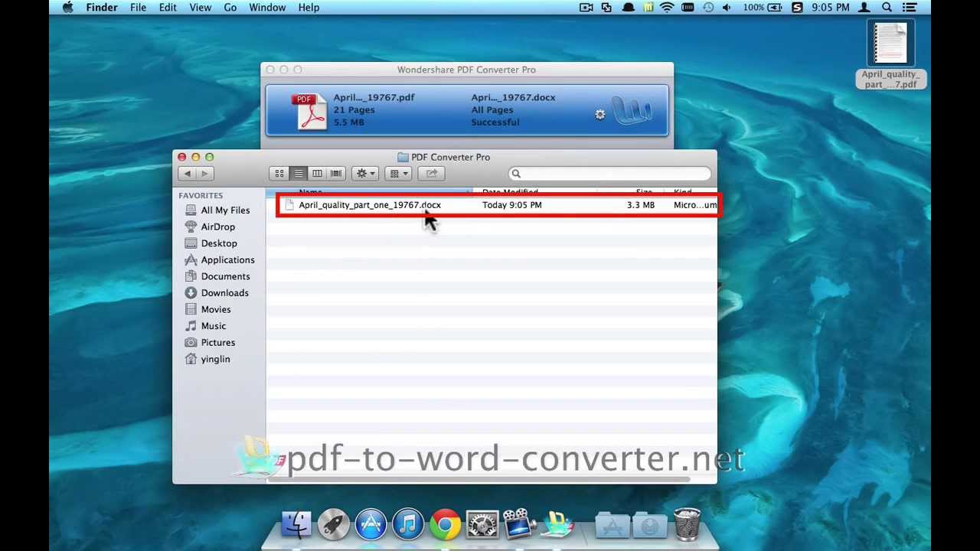980x551 pixels.
Task: Switch Finder to list view
Action: (x=299, y=174)
